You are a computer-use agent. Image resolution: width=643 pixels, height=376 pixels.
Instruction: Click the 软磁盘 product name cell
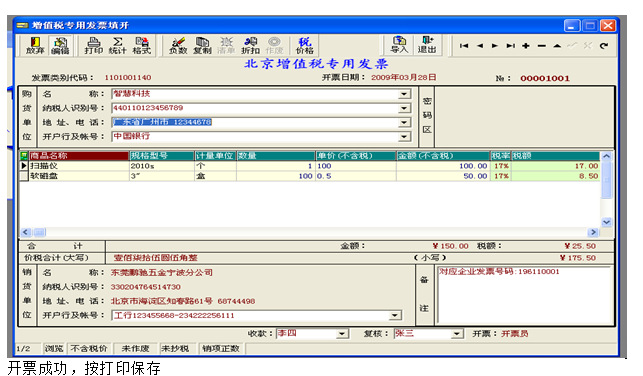(x=78, y=176)
